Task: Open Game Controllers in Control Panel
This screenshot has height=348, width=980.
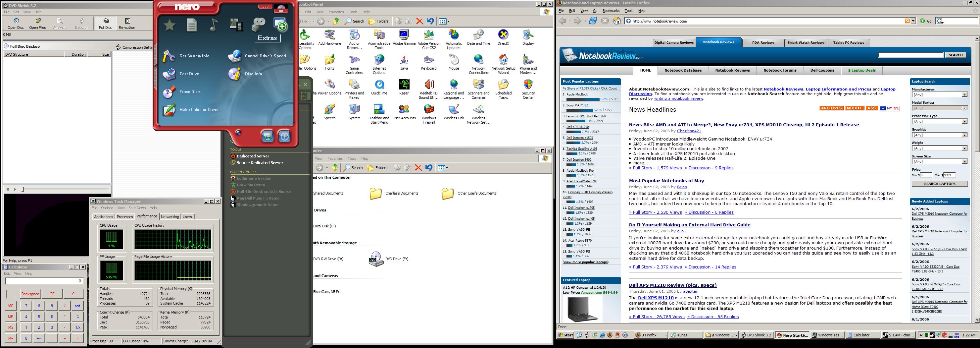Action: (354, 65)
